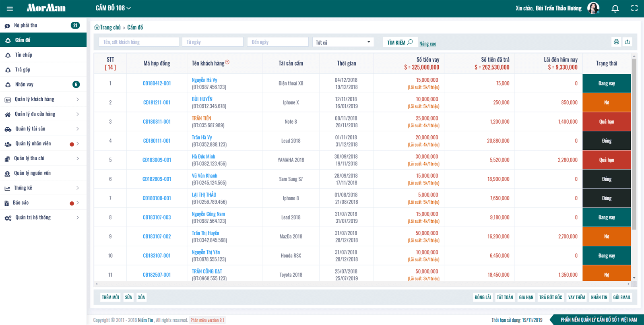Click the TÌM KIẾM button
Screen dimensions: 644x325
point(400,42)
